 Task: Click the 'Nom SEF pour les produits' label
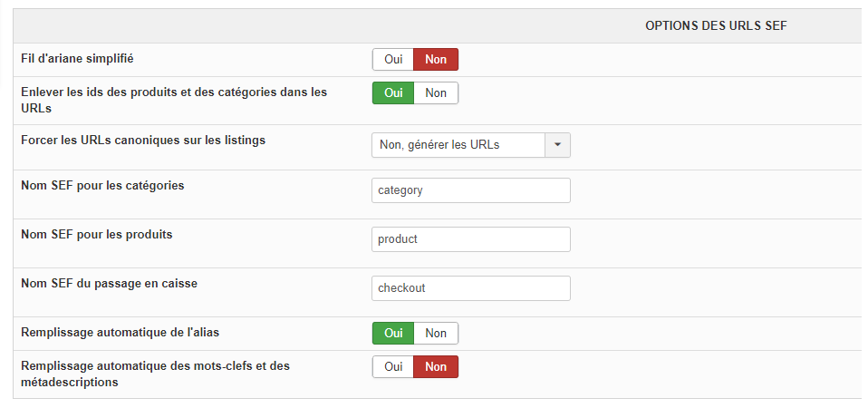pos(97,234)
